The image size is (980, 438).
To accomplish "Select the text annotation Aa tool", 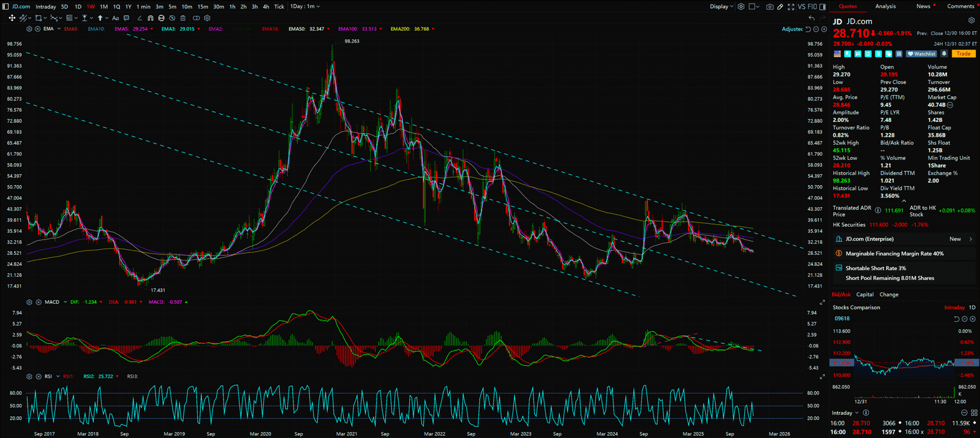I will coord(115,18).
